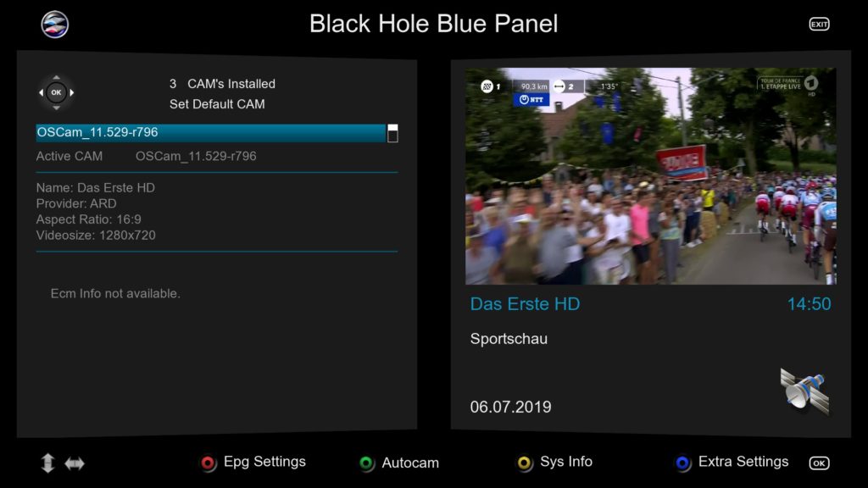The image size is (868, 488).
Task: Click "Ecm Info not available." message
Action: (115, 293)
